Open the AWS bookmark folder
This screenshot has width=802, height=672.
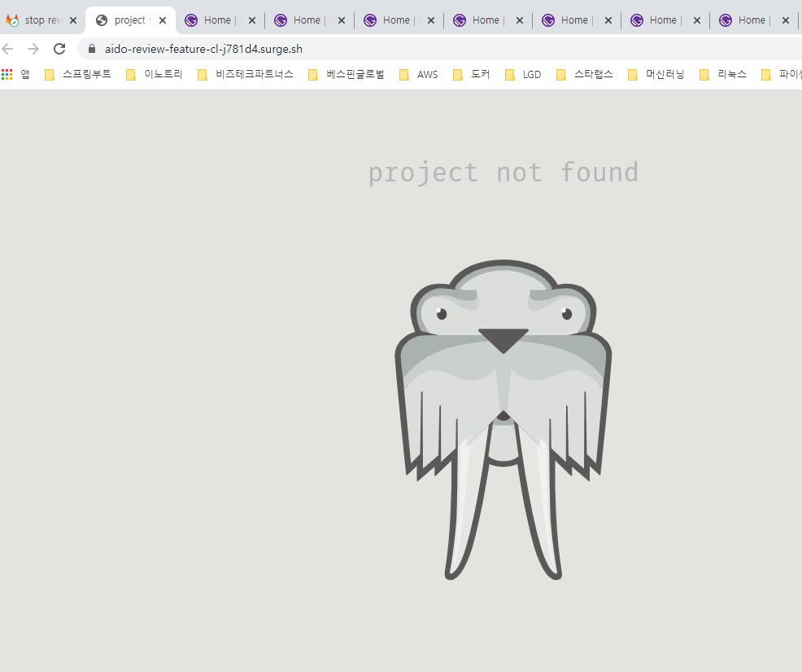(418, 75)
